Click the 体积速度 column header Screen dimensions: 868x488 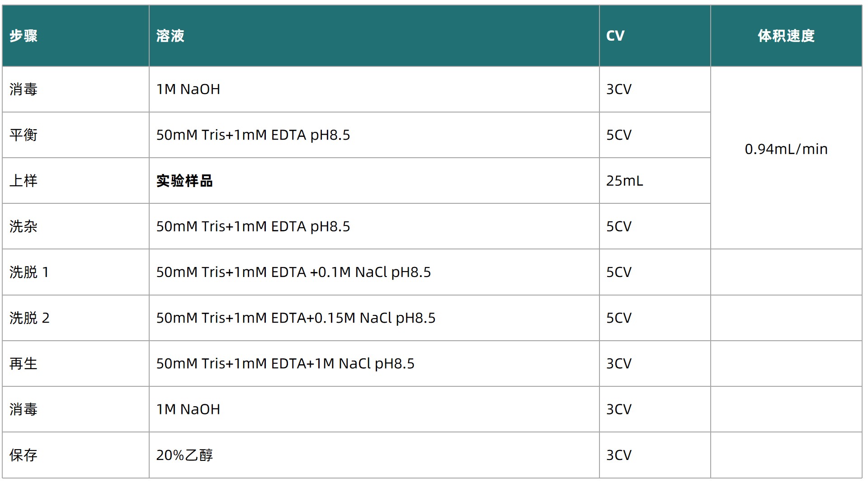click(786, 36)
